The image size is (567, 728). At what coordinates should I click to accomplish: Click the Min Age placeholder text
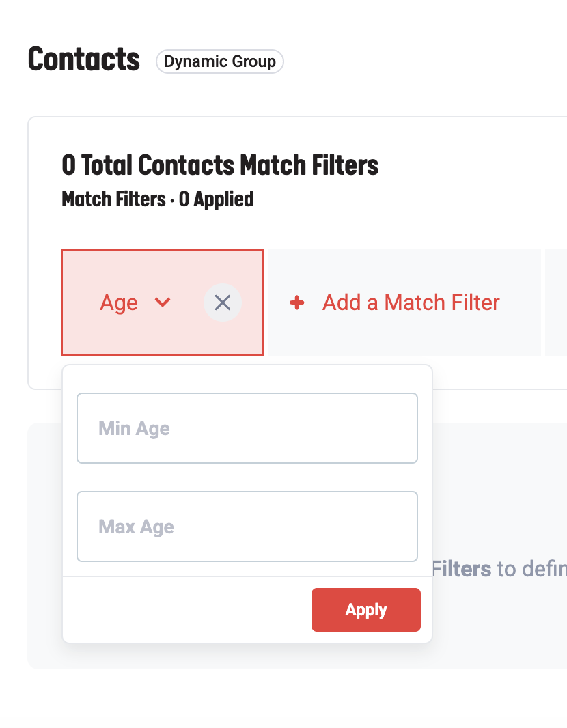134,429
